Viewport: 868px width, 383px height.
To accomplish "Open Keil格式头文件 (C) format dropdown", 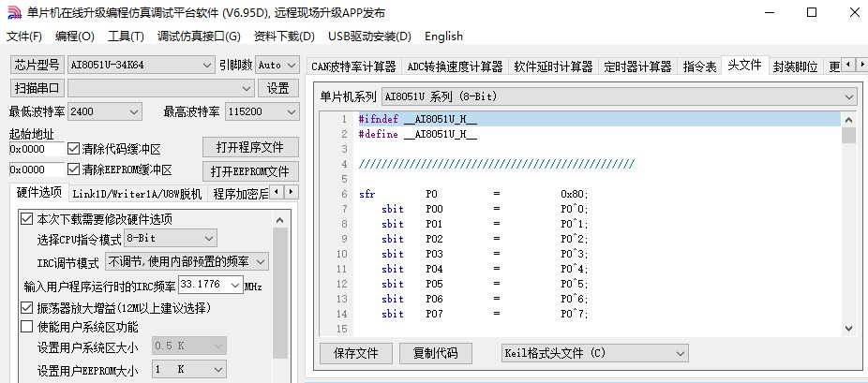I will click(595, 353).
